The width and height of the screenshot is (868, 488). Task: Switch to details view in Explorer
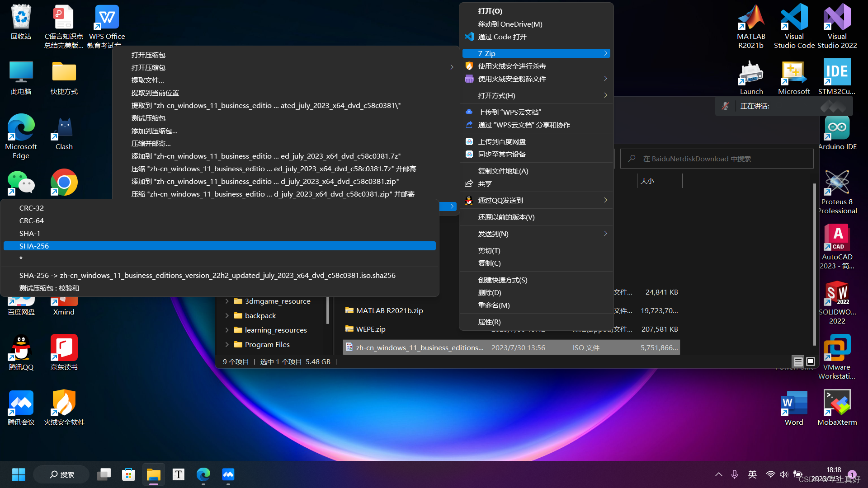point(798,362)
